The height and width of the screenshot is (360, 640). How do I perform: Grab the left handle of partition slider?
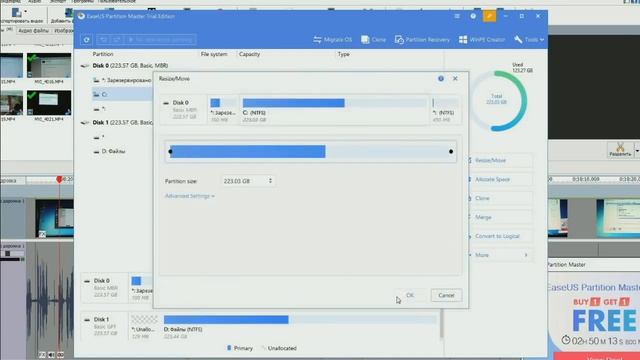point(170,151)
